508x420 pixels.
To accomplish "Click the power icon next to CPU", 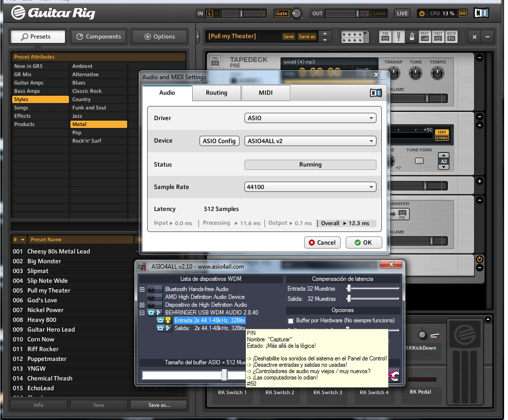I will (x=421, y=14).
